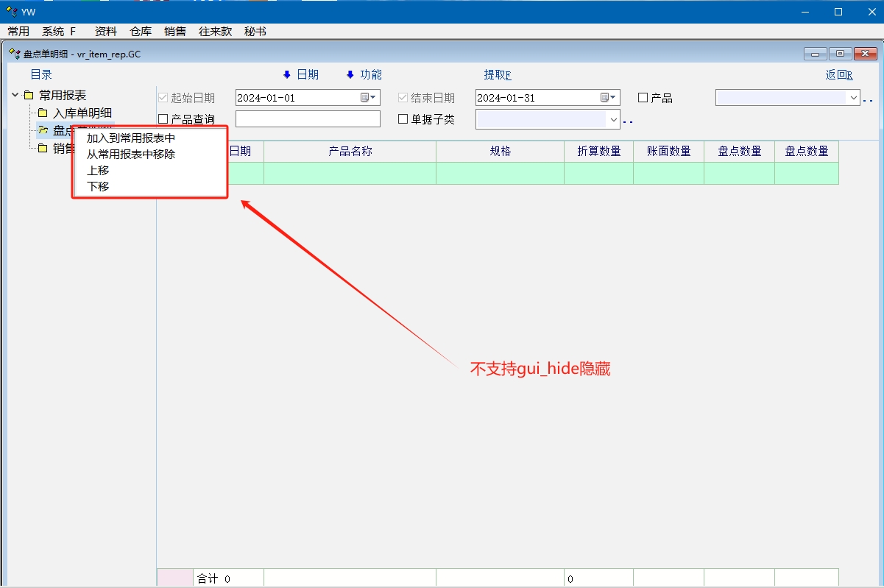
Task: Click the 入库单明细 folder icon
Action: (x=43, y=113)
